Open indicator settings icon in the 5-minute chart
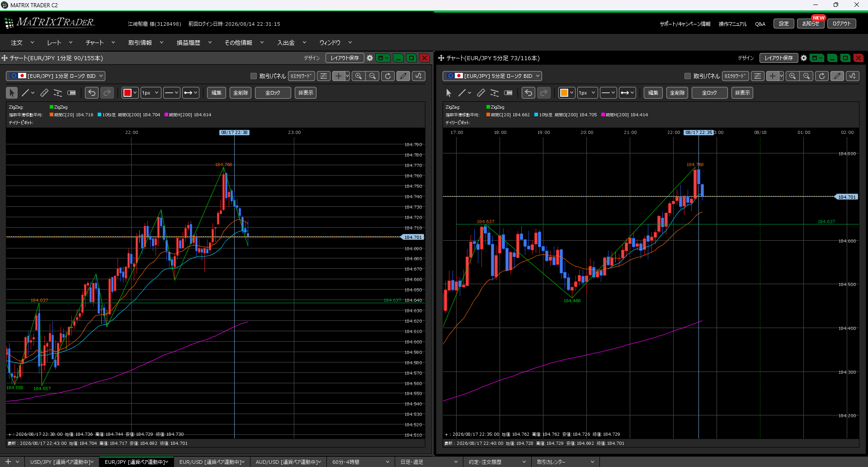This screenshot has height=467, width=868. [x=853, y=76]
